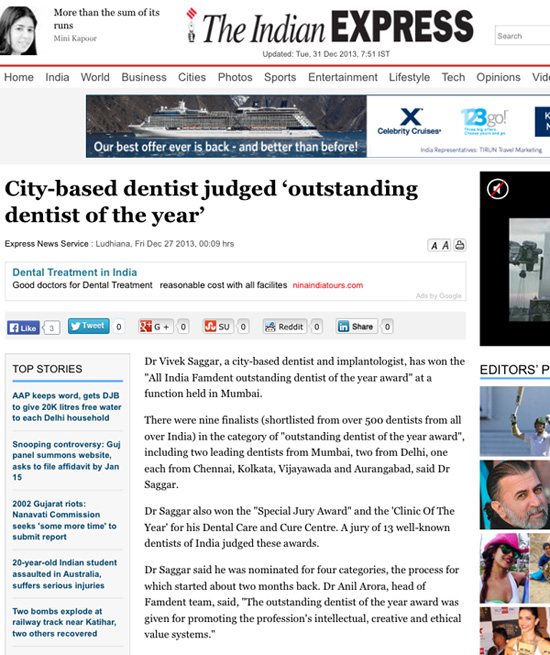This screenshot has width=550, height=655.
Task: Open the Sports menu item
Action: tap(280, 77)
